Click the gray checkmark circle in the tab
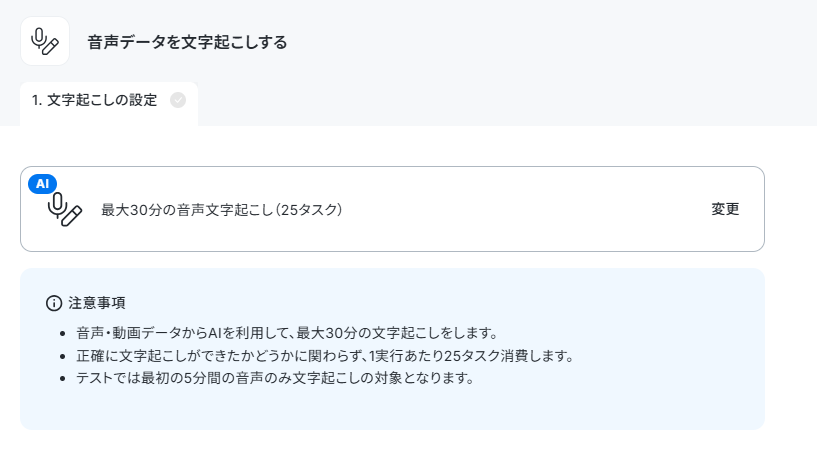Image resolution: width=817 pixels, height=456 pixels. click(178, 100)
